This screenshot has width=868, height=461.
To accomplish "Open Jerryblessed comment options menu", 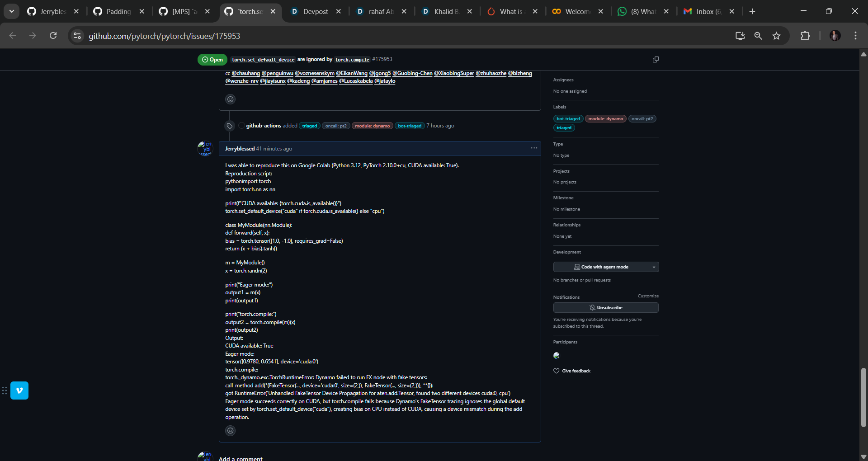I will 534,148.
